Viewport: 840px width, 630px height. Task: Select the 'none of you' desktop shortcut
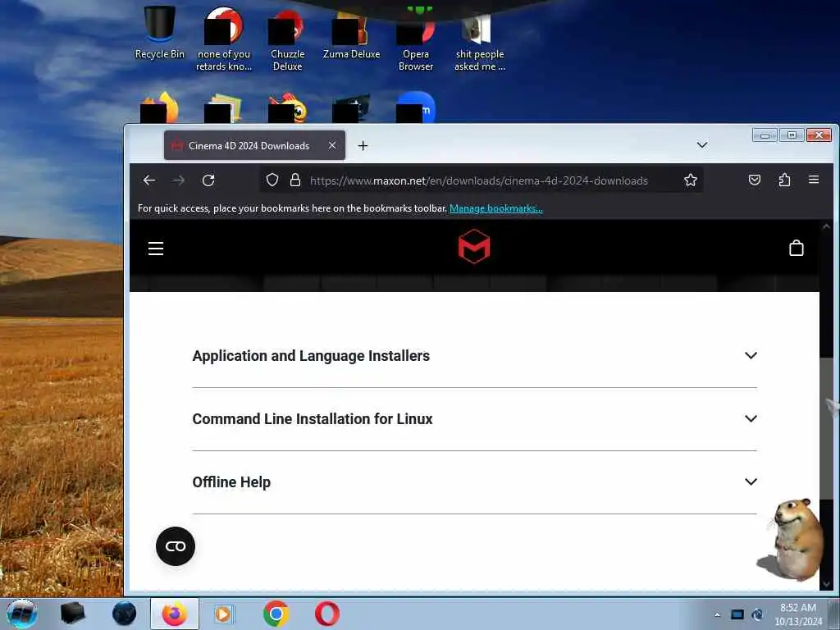223,39
